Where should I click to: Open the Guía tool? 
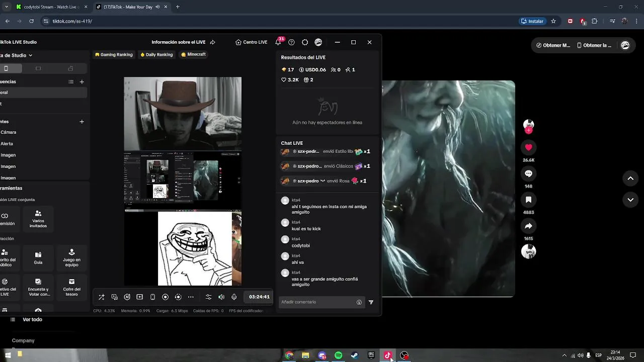pos(38,258)
